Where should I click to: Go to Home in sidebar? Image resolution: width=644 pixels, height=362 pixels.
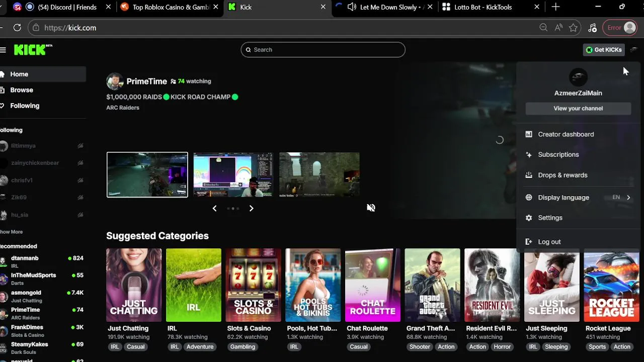coord(43,74)
